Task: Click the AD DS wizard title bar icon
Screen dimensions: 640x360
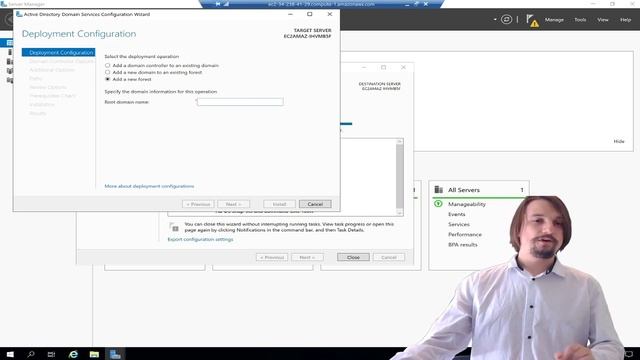Action: 19,14
